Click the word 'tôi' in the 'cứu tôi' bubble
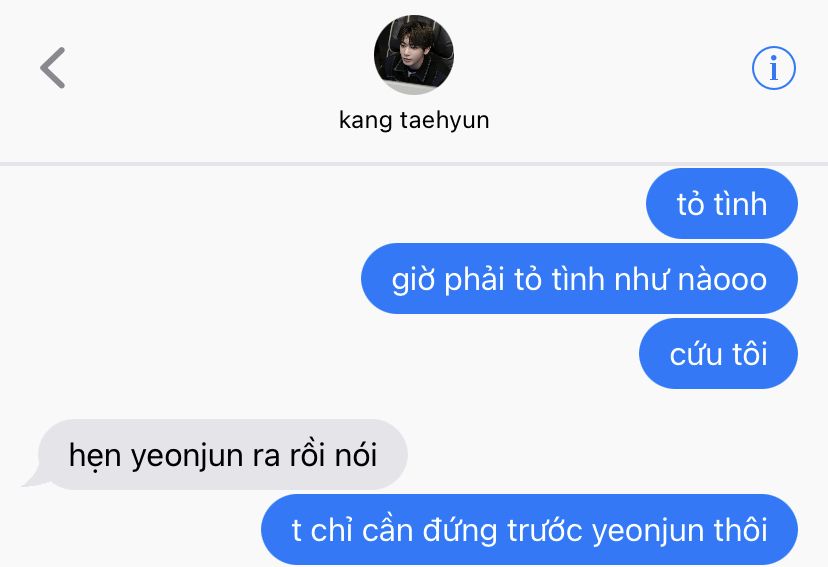 749,354
